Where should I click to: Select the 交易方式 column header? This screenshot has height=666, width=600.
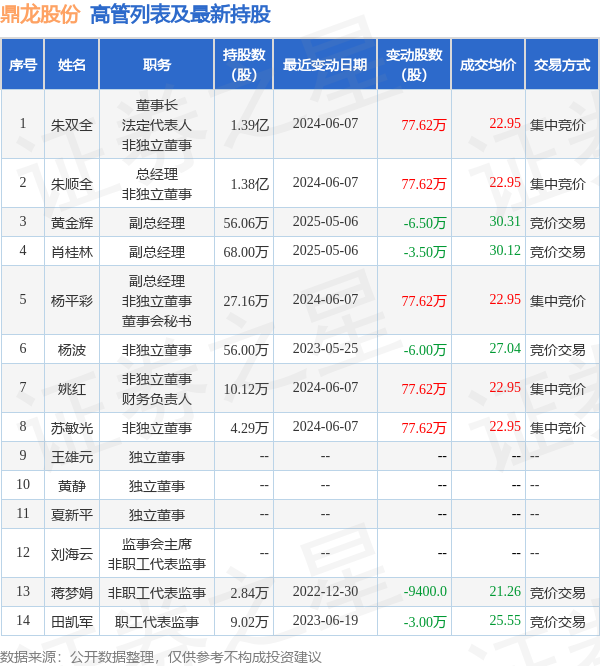(x=562, y=65)
